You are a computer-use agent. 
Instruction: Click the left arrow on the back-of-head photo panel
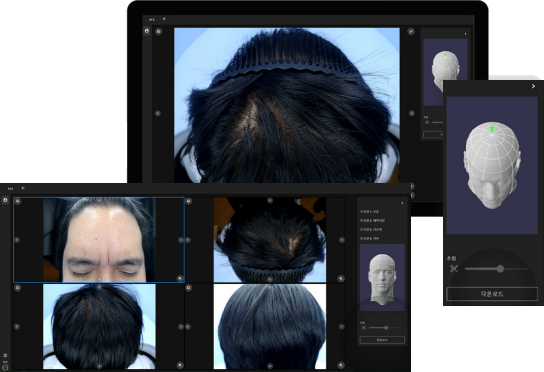point(188,327)
